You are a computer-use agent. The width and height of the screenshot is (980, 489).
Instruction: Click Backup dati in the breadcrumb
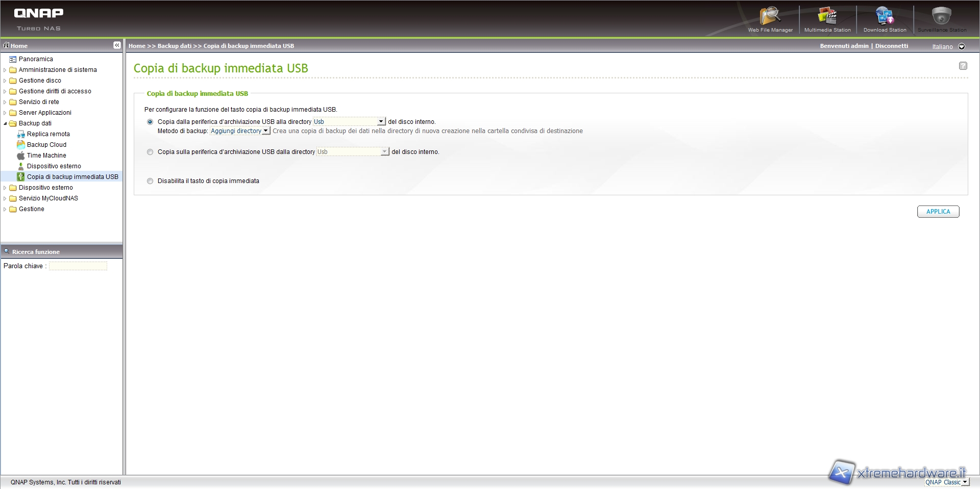click(174, 46)
